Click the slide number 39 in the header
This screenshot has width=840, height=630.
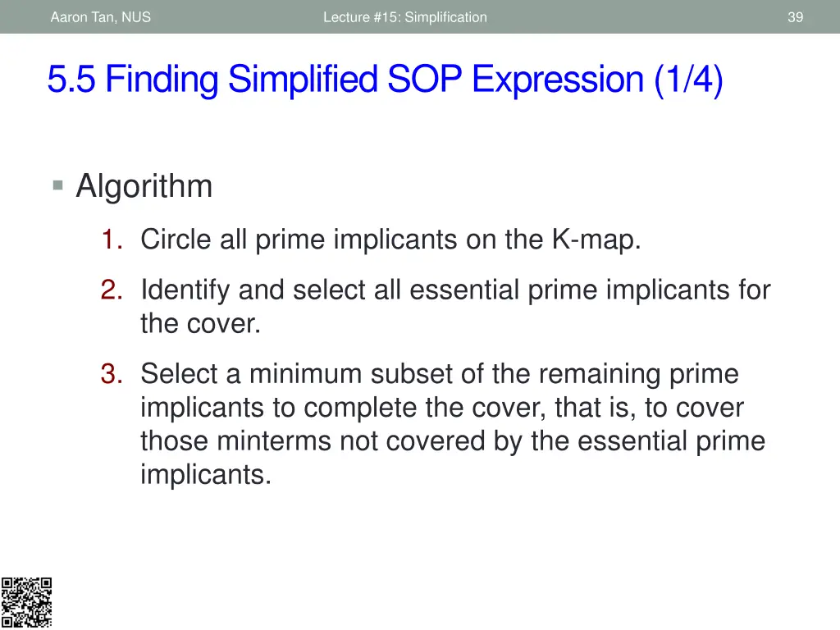pos(795,17)
